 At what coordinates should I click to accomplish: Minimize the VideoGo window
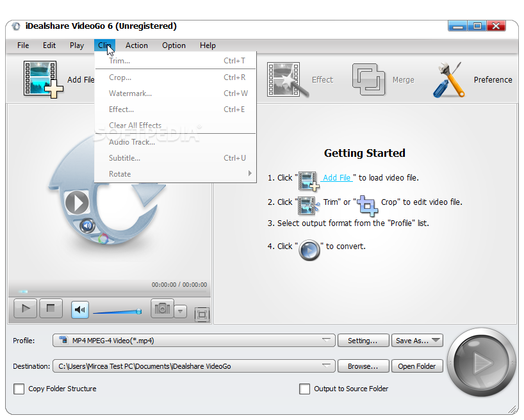458,26
